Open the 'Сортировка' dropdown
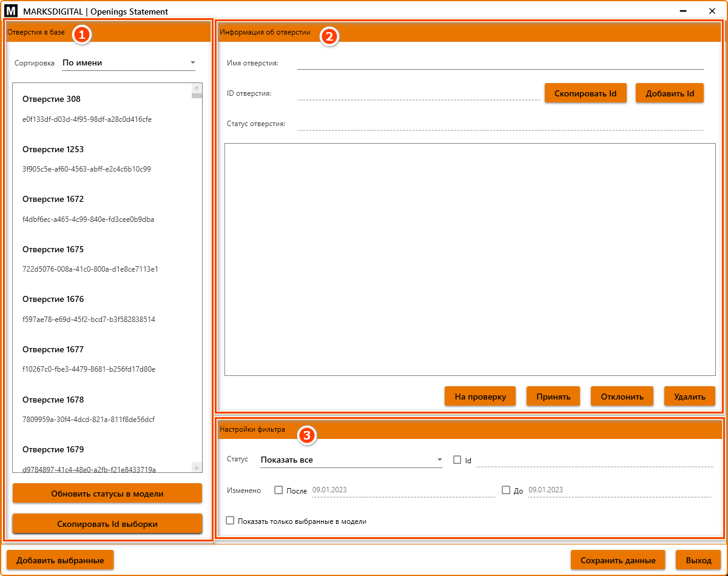 click(x=129, y=62)
